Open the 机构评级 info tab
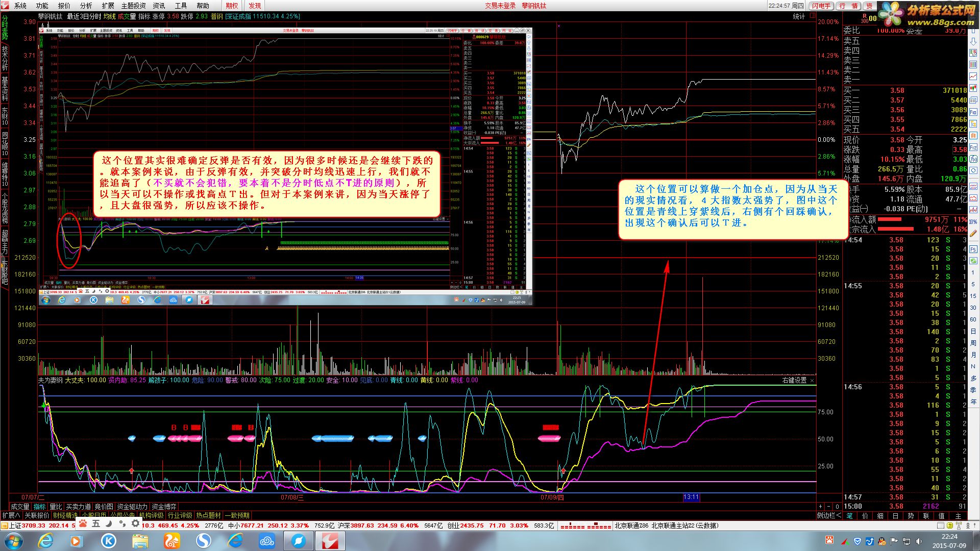This screenshot has height=551, width=980. pos(152,515)
